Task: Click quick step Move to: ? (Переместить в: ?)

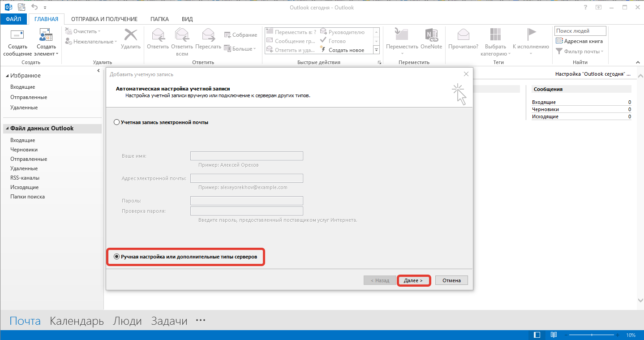Action: coord(291,32)
